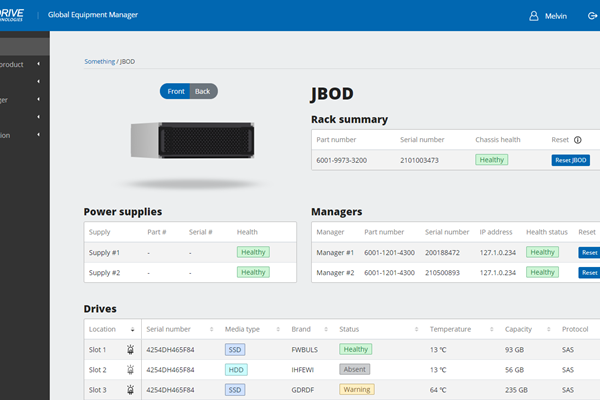Image resolution: width=600 pixels, height=400 pixels.
Task: Click the Protocol column header
Action: click(x=575, y=329)
